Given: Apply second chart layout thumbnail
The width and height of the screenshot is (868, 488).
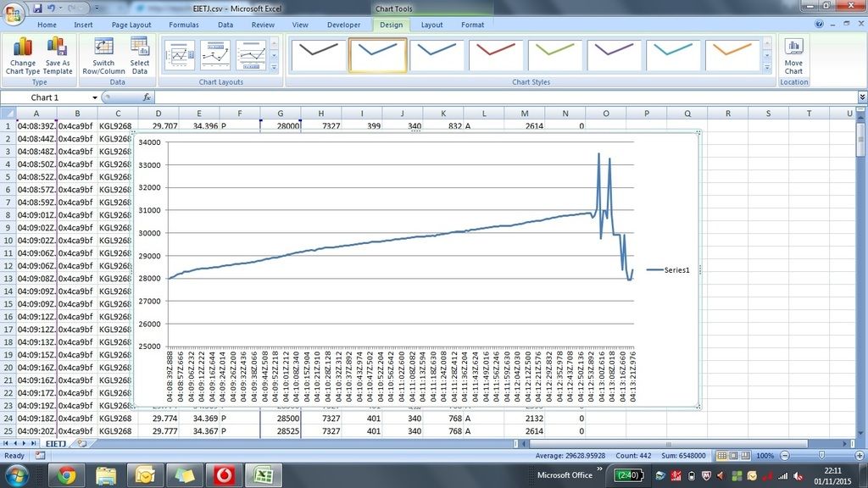Looking at the screenshot, I should click(x=215, y=55).
